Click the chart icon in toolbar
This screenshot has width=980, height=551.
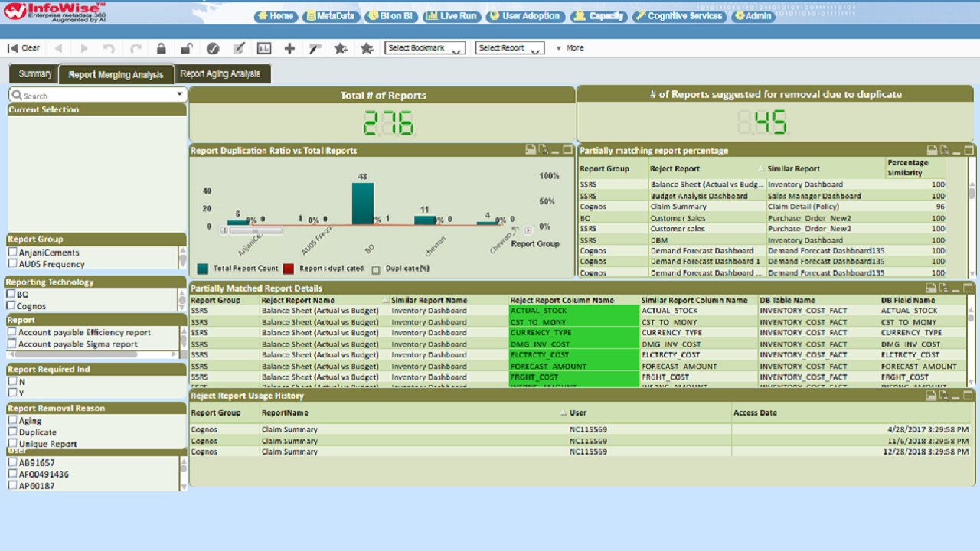264,48
